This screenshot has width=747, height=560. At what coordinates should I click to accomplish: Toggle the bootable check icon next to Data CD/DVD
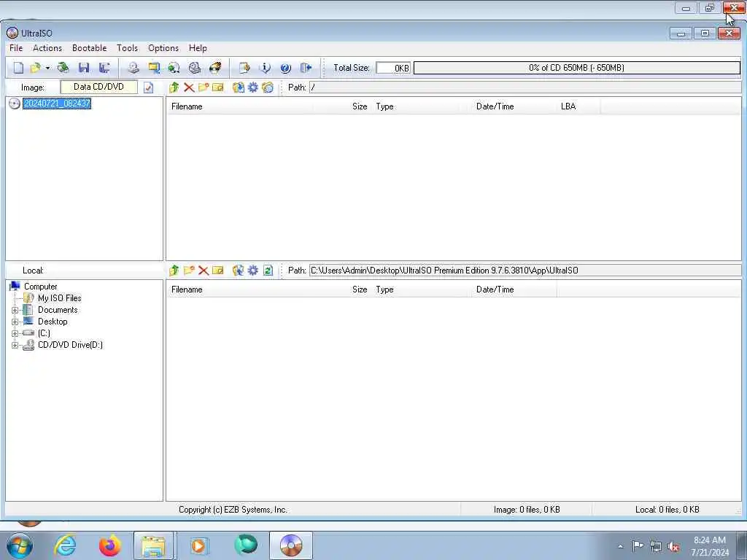tap(149, 87)
